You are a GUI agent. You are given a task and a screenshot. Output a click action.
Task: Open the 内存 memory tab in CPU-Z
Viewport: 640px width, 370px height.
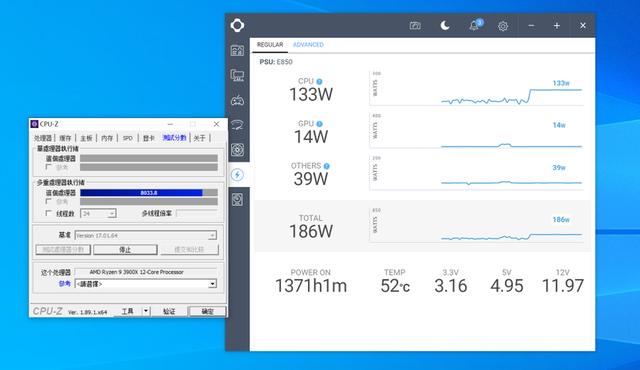tap(107, 138)
